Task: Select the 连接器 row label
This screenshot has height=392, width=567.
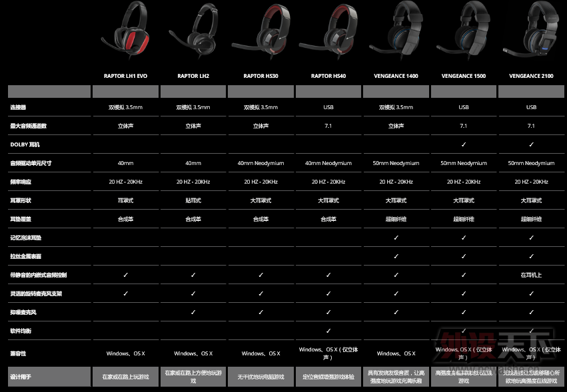Action: click(x=19, y=107)
